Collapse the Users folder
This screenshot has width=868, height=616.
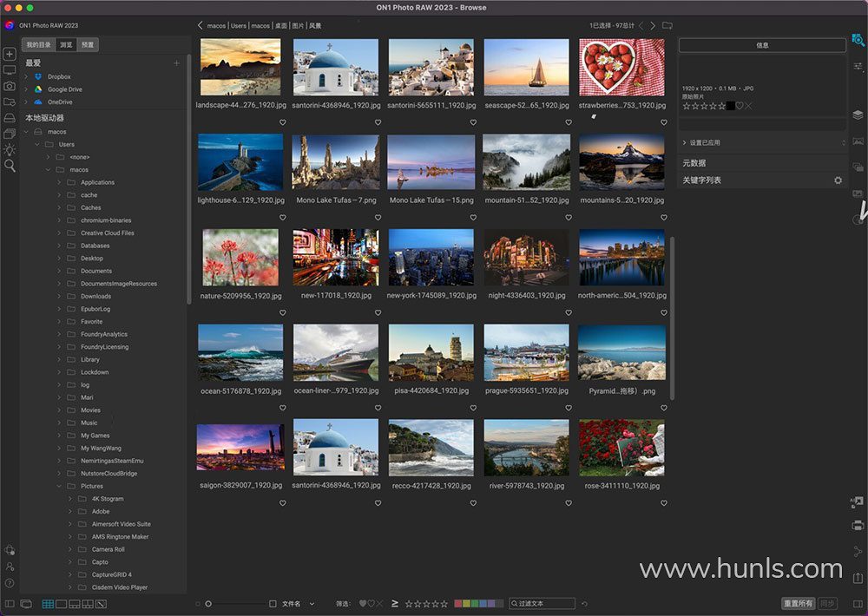[x=37, y=144]
